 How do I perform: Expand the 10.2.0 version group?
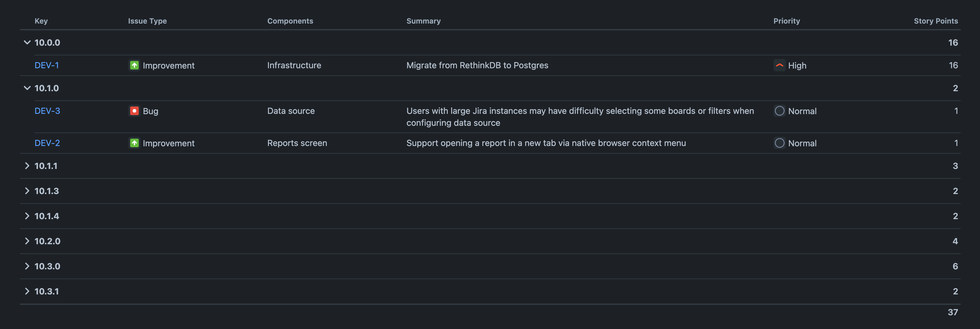27,241
